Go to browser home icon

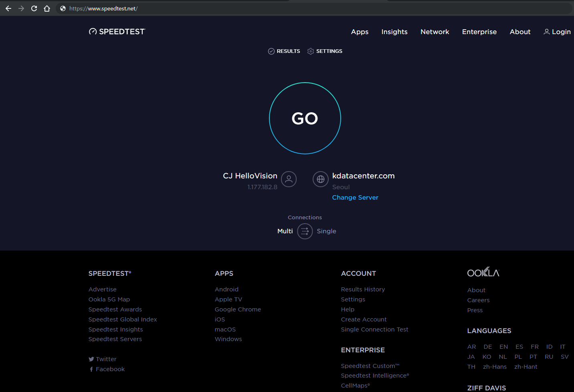coord(47,8)
